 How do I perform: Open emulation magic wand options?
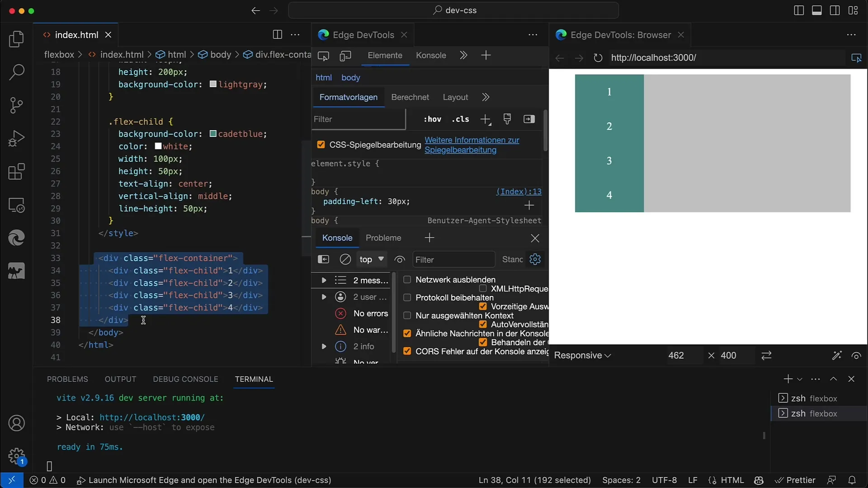click(837, 356)
